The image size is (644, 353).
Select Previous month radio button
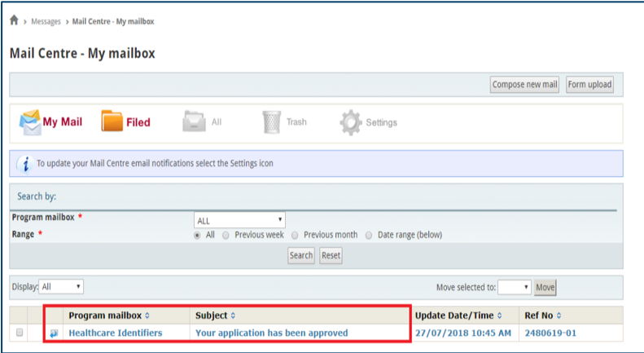(x=295, y=236)
